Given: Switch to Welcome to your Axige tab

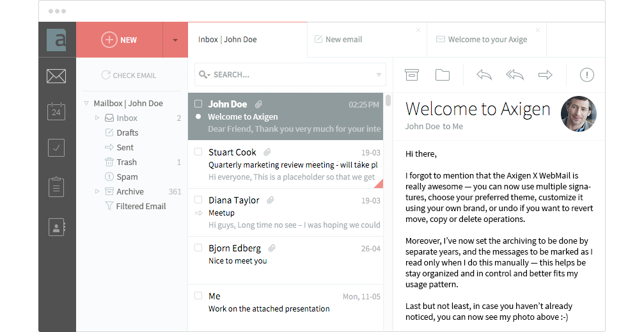Looking at the screenshot, I should point(487,40).
